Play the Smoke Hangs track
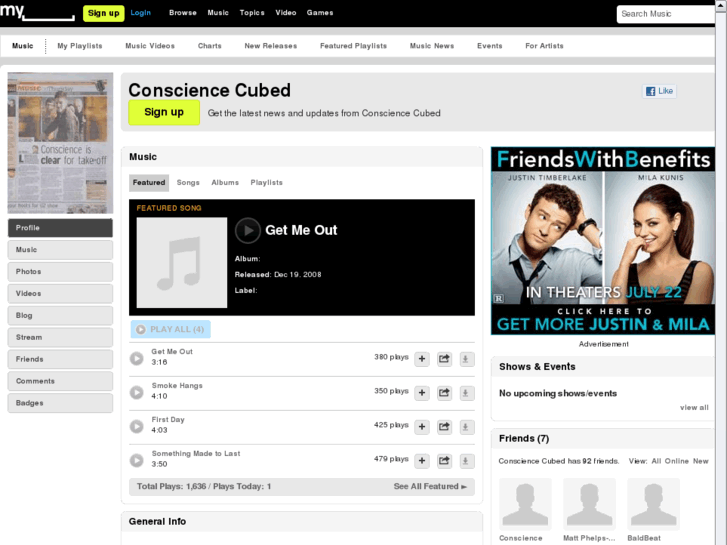727x545 pixels. [136, 392]
